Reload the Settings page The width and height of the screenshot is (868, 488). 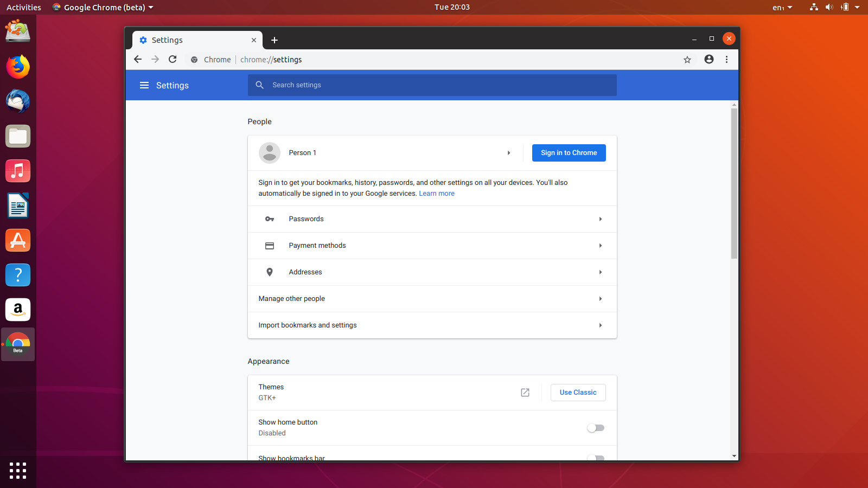pos(173,60)
